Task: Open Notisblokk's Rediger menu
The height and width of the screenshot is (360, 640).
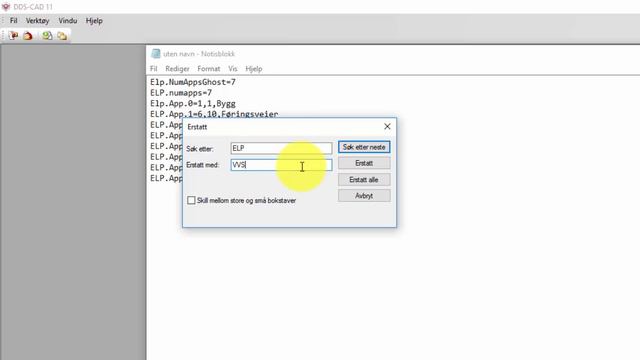Action: point(178,69)
